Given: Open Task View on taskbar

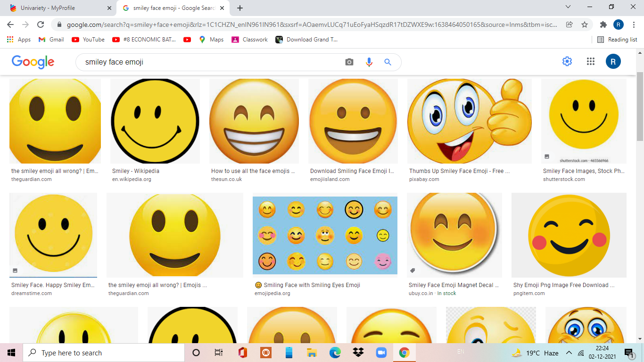Looking at the screenshot, I should tap(219, 353).
